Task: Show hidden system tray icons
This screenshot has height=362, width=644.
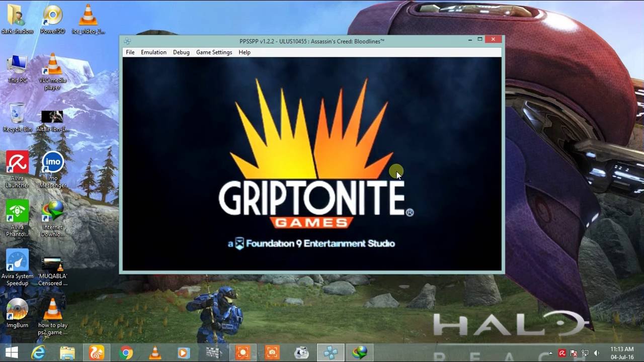Action: tap(551, 353)
